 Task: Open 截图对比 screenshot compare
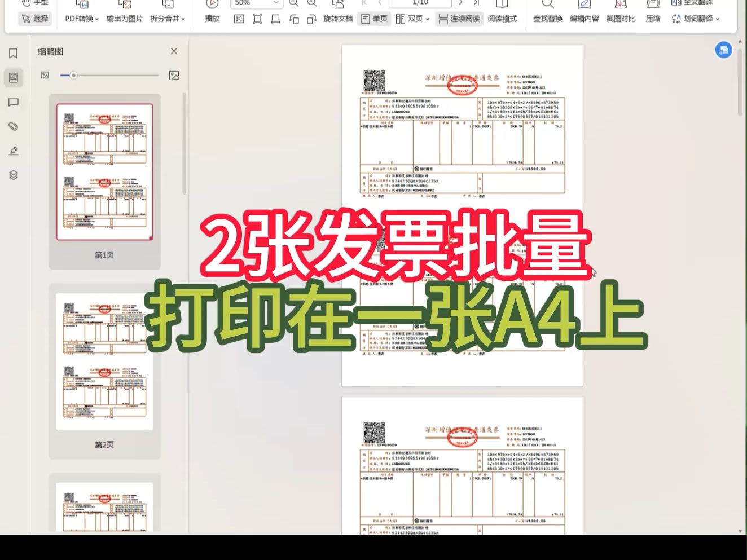point(621,19)
